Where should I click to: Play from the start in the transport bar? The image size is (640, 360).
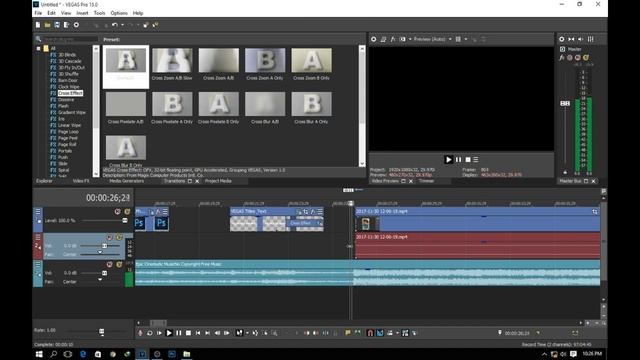coord(159,333)
